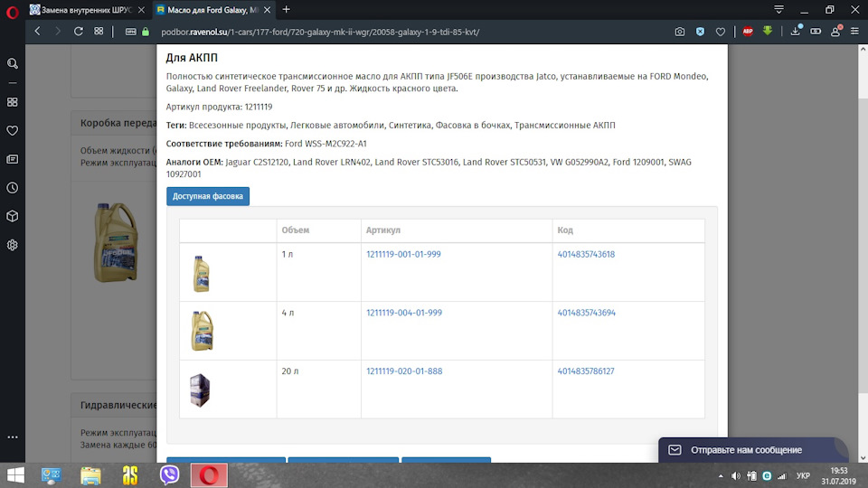Open sidebar three-dots setup menu

(x=12, y=437)
